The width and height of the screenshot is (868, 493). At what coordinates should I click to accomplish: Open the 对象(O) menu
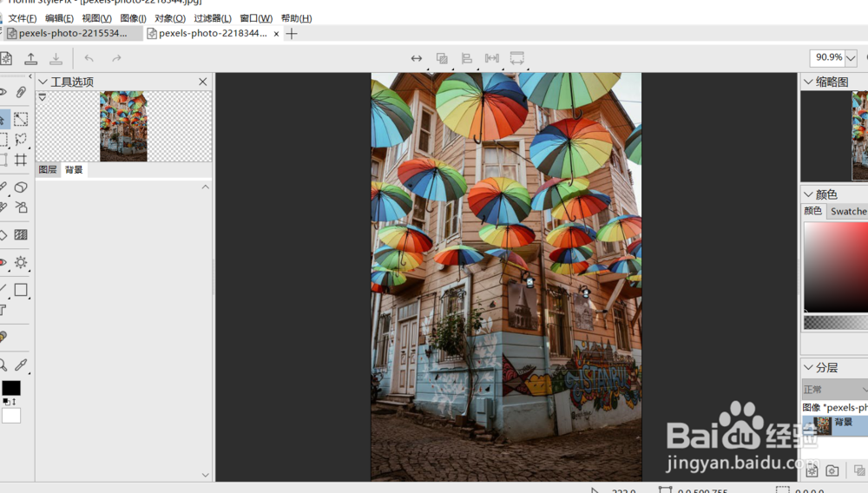click(170, 18)
